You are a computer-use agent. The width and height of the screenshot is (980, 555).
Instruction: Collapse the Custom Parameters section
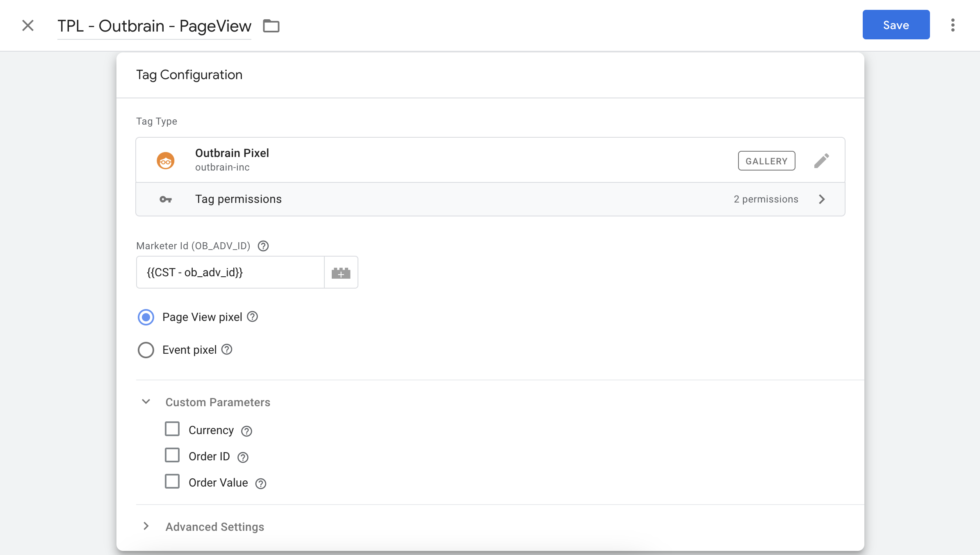click(x=146, y=402)
